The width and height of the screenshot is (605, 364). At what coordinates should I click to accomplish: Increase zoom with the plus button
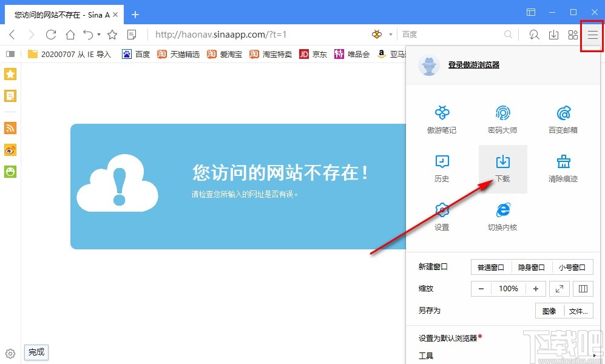(536, 288)
